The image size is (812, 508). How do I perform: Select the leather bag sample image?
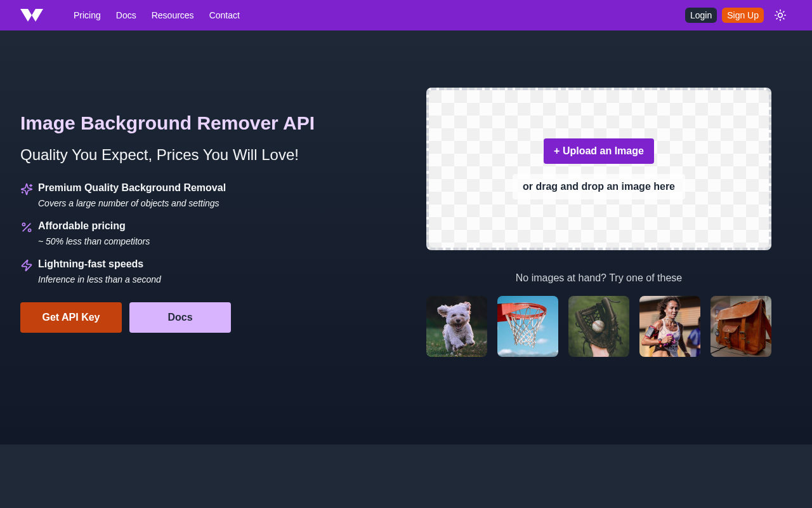click(x=741, y=326)
